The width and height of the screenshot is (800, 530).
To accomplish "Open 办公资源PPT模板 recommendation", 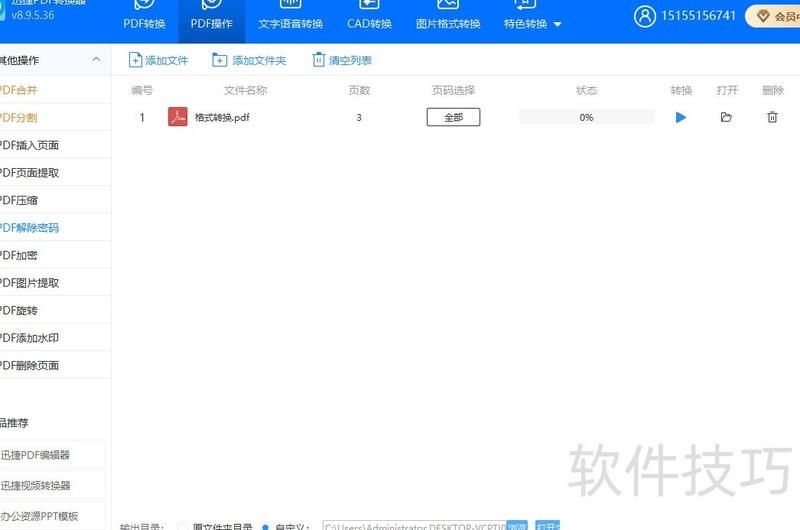I will coord(51,516).
